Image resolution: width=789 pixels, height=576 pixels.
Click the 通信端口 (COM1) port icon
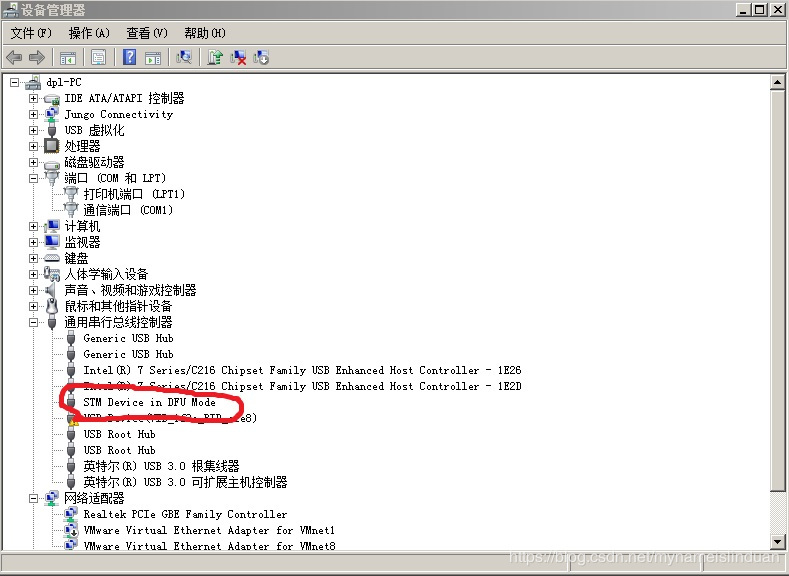click(71, 210)
